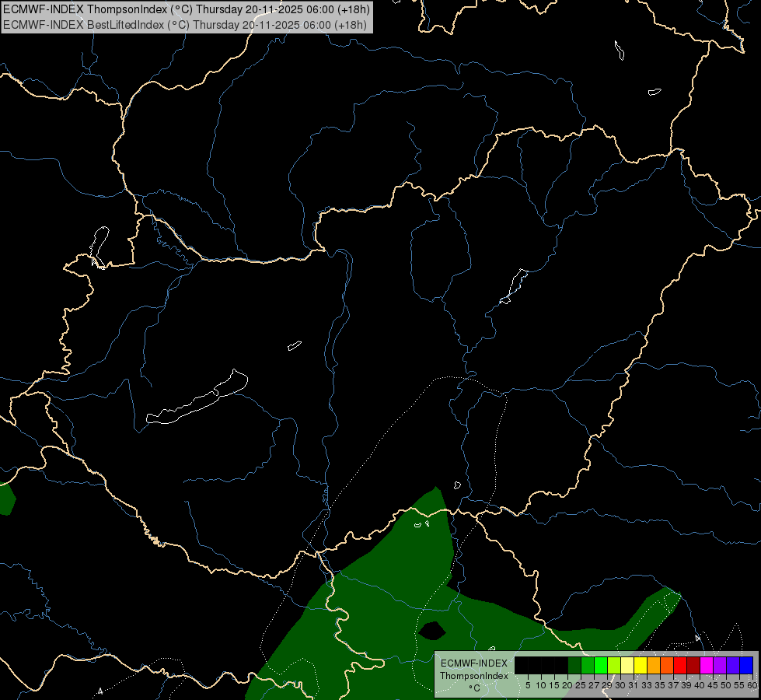Click the legend tick value '40'
The image size is (761, 700).
[x=700, y=685]
